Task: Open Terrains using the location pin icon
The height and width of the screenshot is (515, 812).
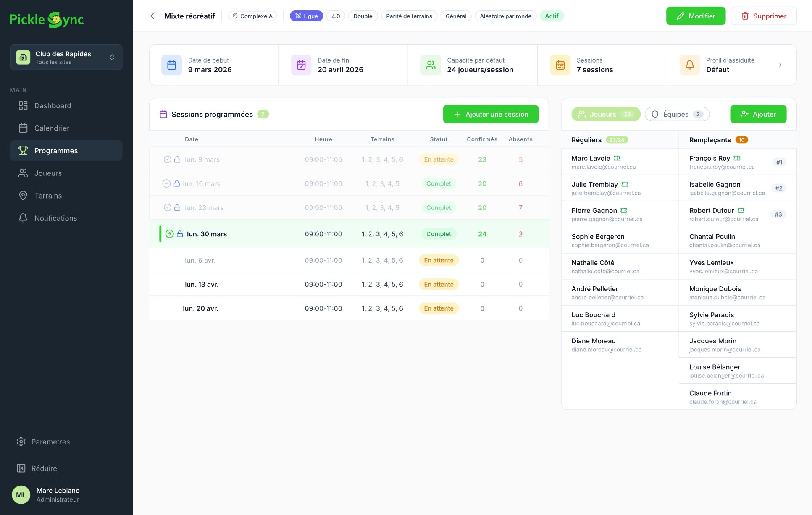Action: tap(23, 196)
